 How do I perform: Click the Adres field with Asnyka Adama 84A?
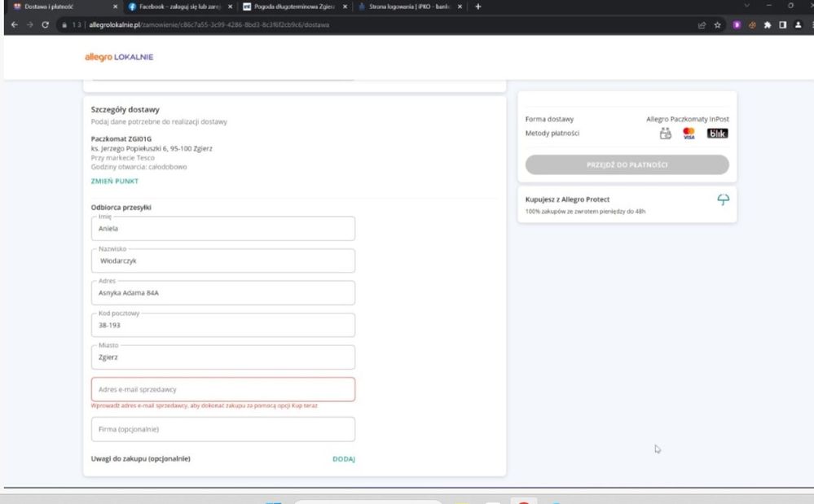click(x=223, y=293)
